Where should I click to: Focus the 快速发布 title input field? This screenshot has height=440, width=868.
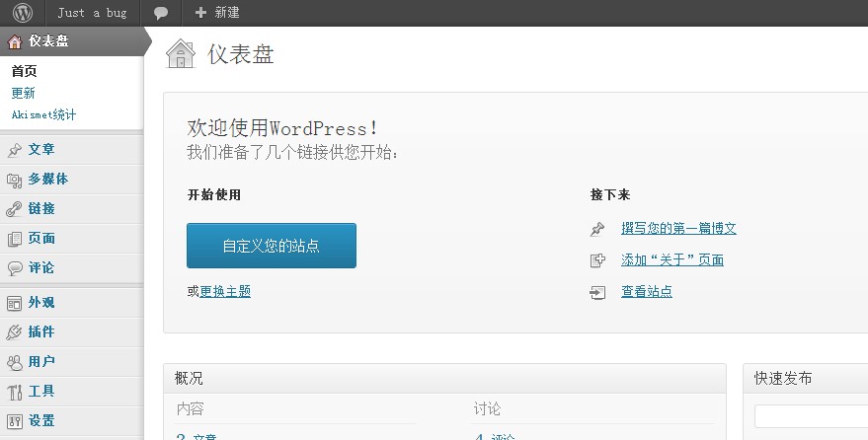point(812,416)
